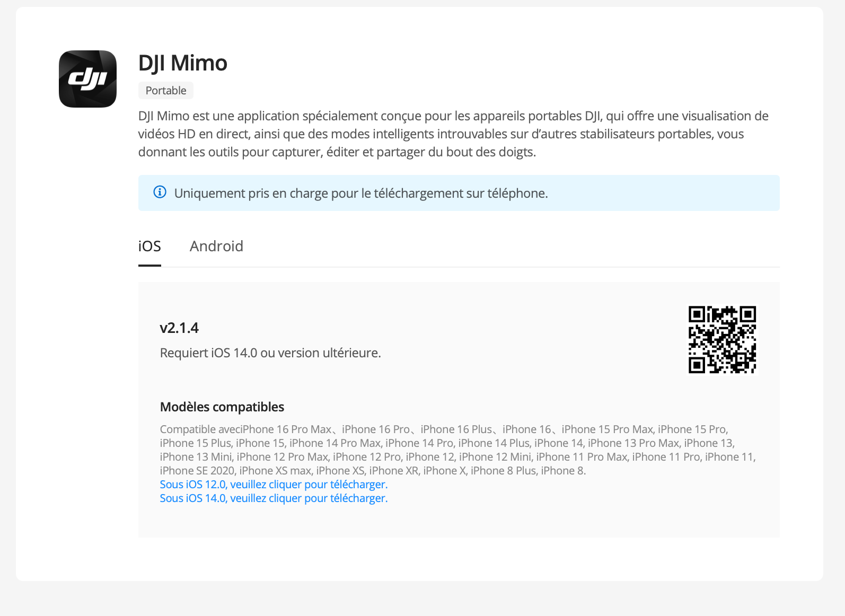Click the DJI Mimo app icon
The width and height of the screenshot is (845, 616).
87,79
